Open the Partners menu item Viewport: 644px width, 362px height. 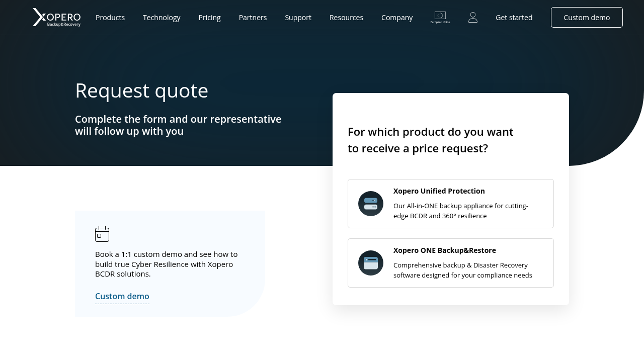253,18
